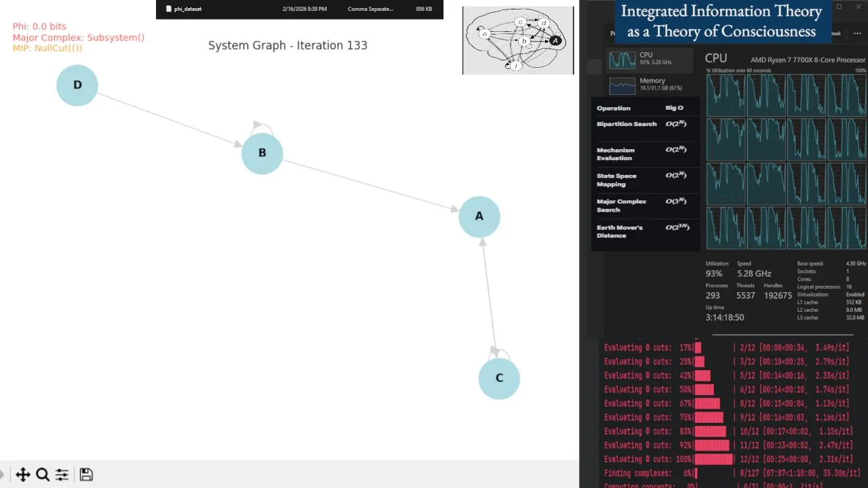Screen dimensions: 868x488
Task: Click the first logical processor graph
Action: click(726, 96)
